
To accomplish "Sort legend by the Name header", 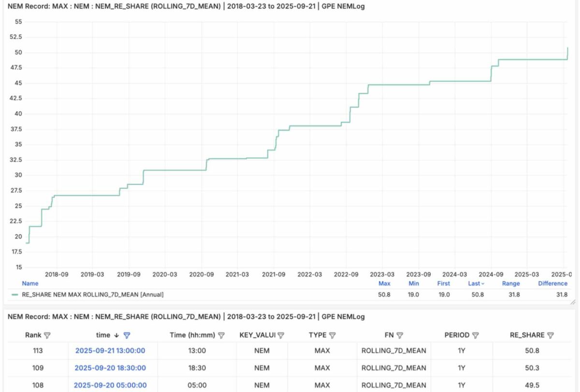I will [30, 284].
